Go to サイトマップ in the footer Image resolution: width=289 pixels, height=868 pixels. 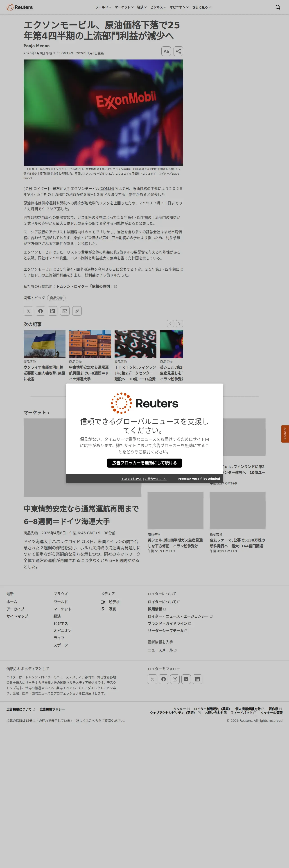(x=17, y=616)
